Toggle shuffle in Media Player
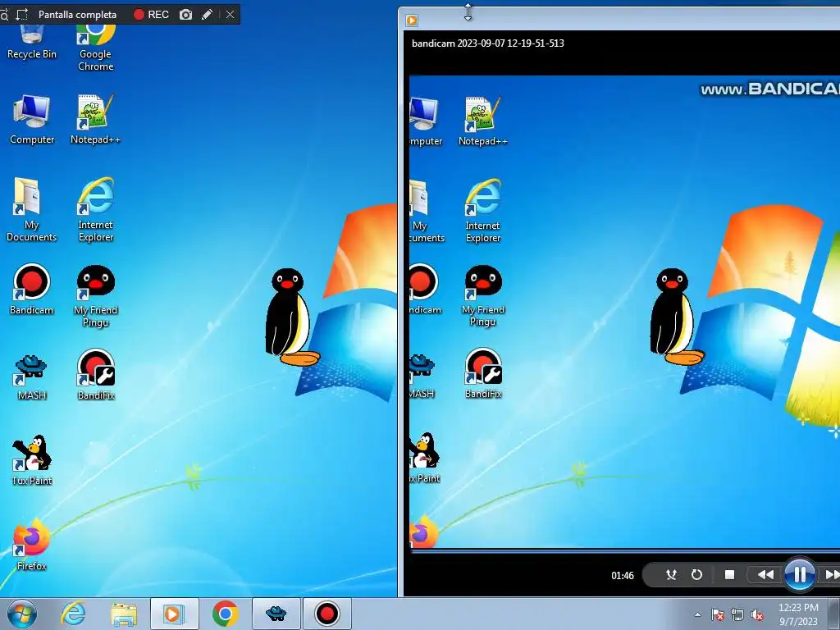The image size is (840, 630). pos(671,575)
